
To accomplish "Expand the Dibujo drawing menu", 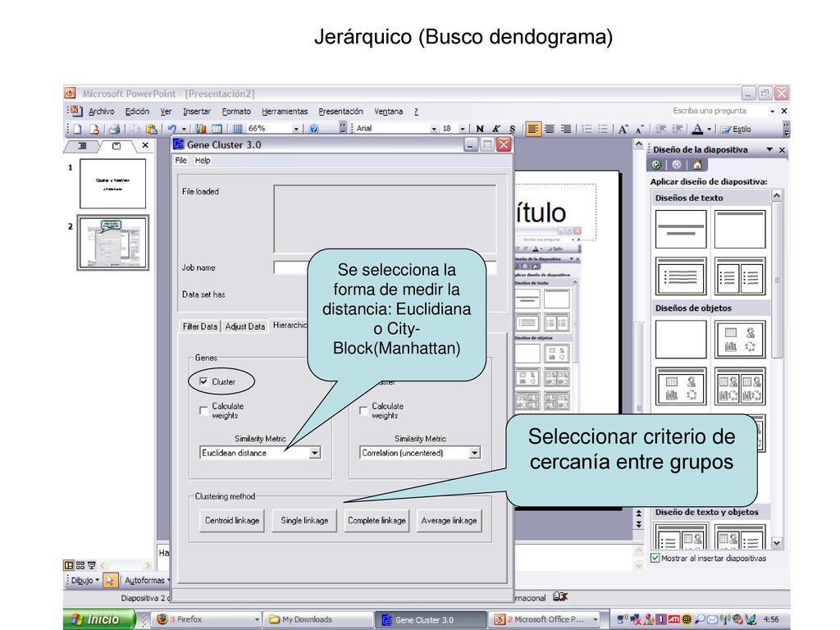I will pos(84,580).
